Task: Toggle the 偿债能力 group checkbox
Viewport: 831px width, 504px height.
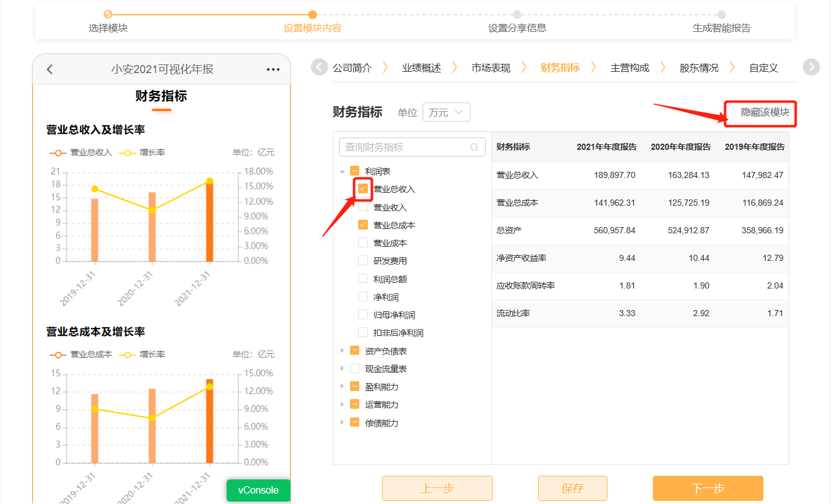Action: (x=354, y=422)
